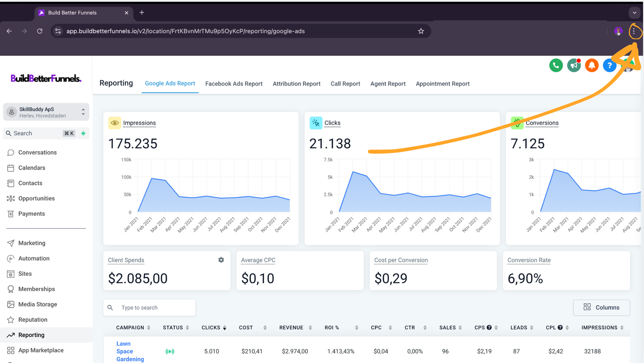
Task: Click the green phone dialer icon
Action: click(x=556, y=65)
